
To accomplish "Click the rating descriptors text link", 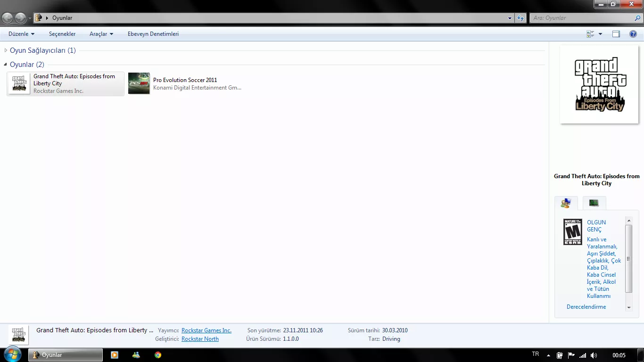I will 604,268.
